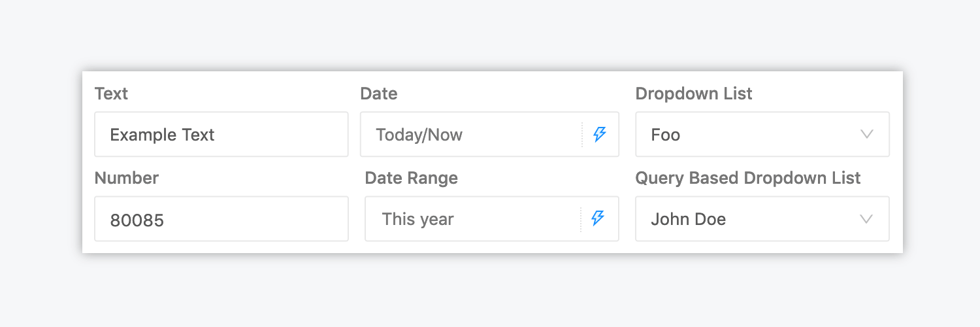Screen dimensions: 980x327
Task: Expand the Query Based Dropdown List chevron
Action: tap(867, 219)
